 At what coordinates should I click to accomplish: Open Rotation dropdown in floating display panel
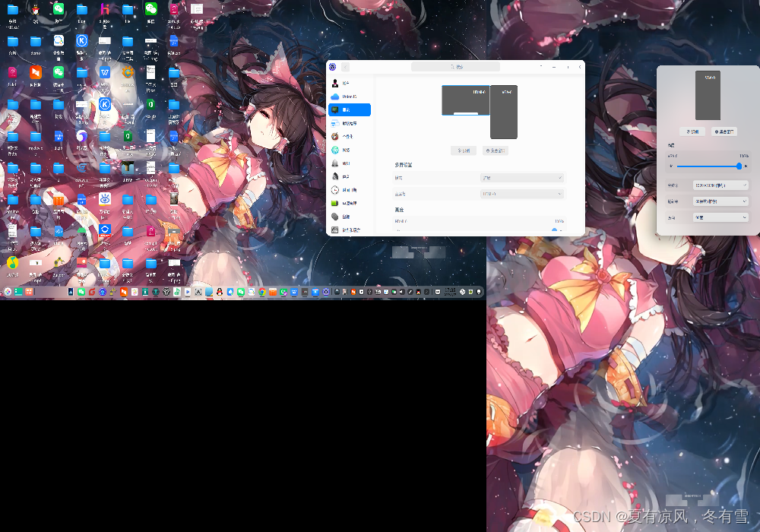tap(720, 217)
